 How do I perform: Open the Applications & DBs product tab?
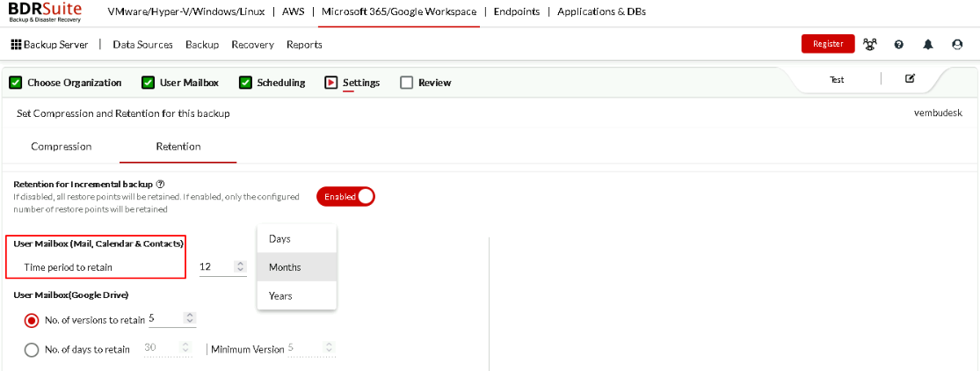pos(601,11)
